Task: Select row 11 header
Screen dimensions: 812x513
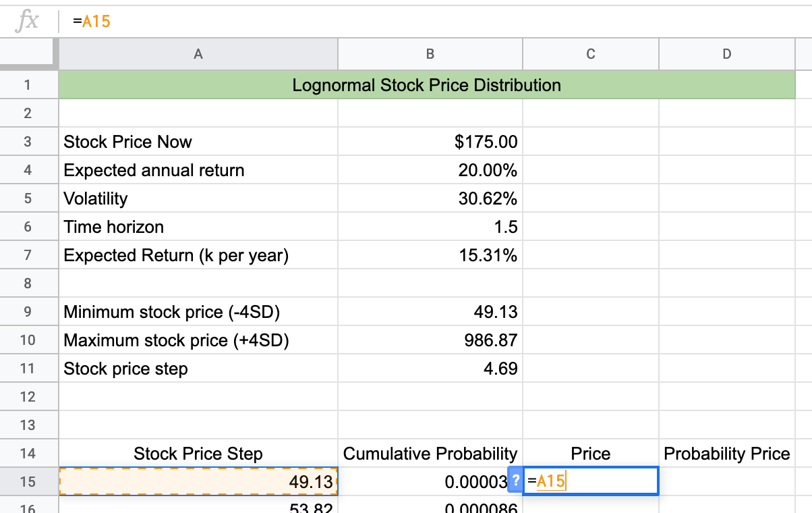Action: click(28, 369)
